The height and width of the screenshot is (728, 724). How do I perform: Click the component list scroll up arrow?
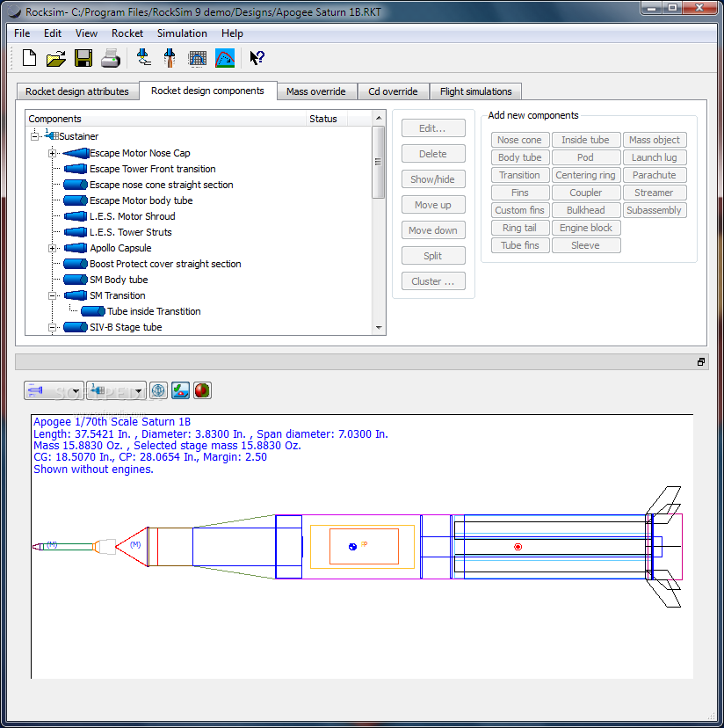point(379,118)
